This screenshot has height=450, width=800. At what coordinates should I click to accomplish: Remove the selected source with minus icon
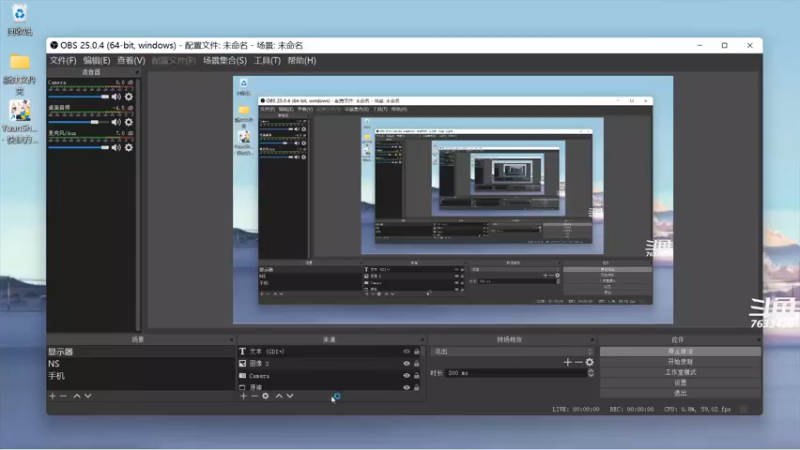coord(254,396)
